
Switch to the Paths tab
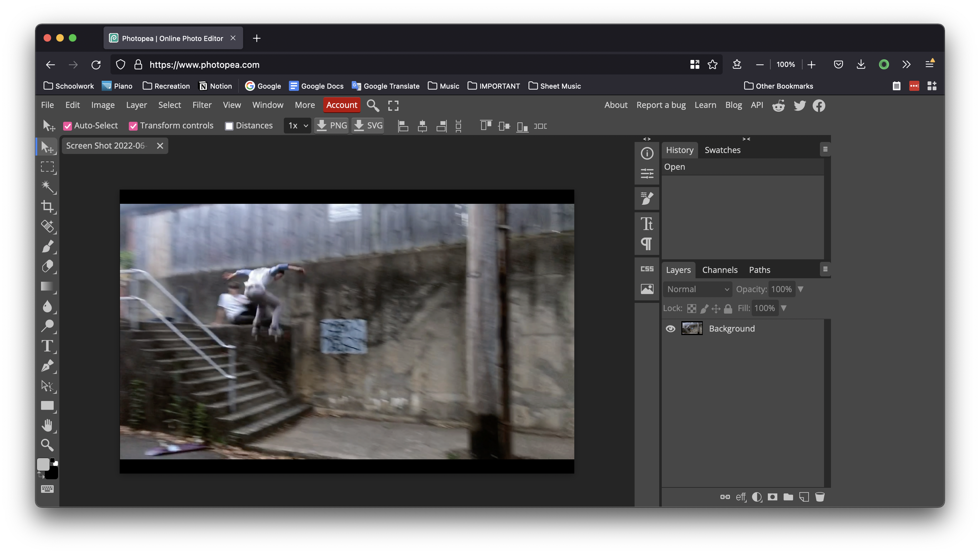coord(760,270)
